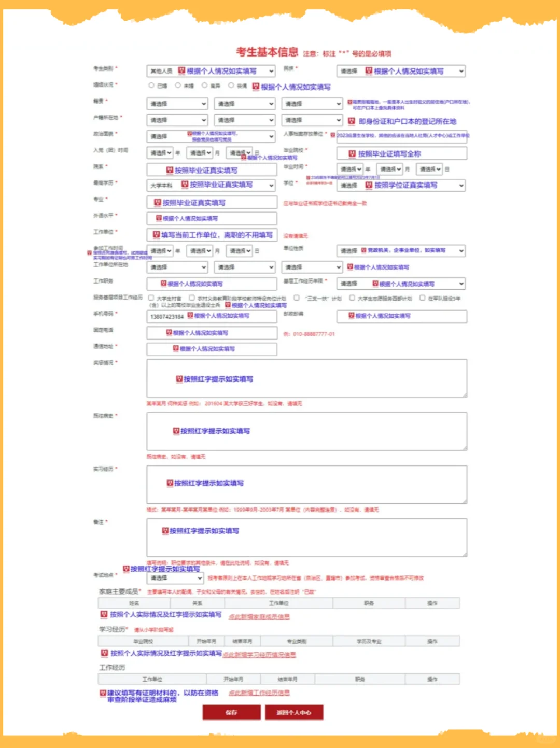Open the 学位 dropdown

401,185
